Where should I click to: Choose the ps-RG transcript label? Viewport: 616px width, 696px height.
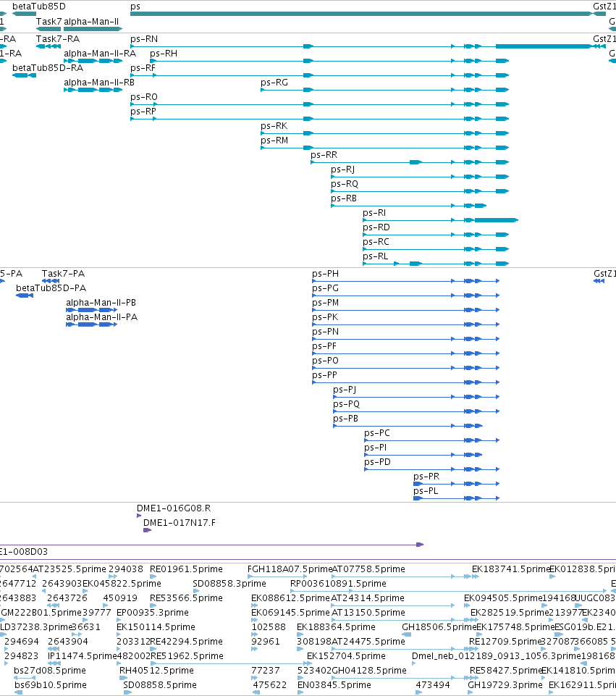274,83
